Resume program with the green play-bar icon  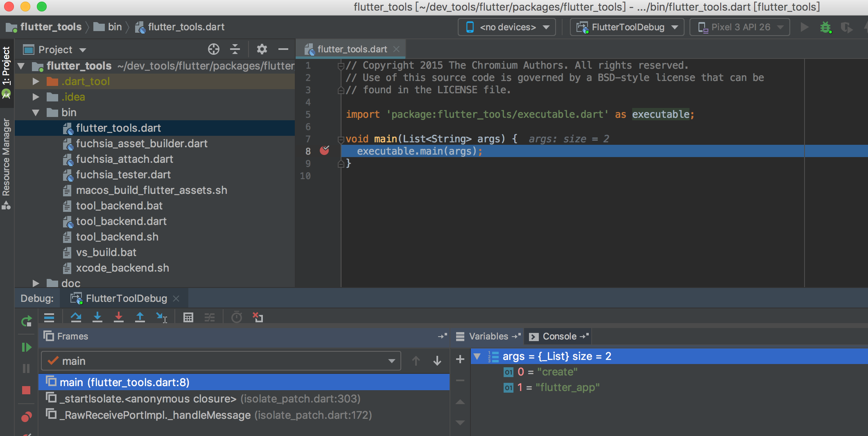point(27,347)
